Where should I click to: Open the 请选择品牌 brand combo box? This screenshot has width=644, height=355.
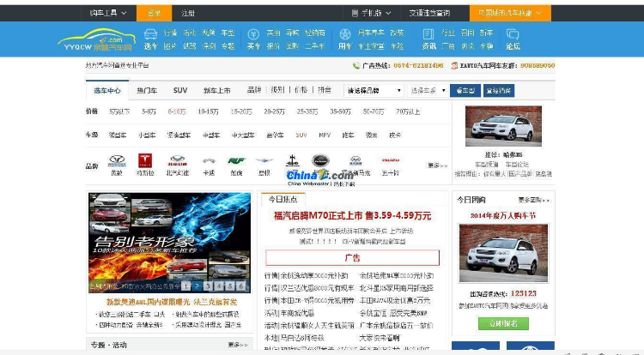coord(374,91)
